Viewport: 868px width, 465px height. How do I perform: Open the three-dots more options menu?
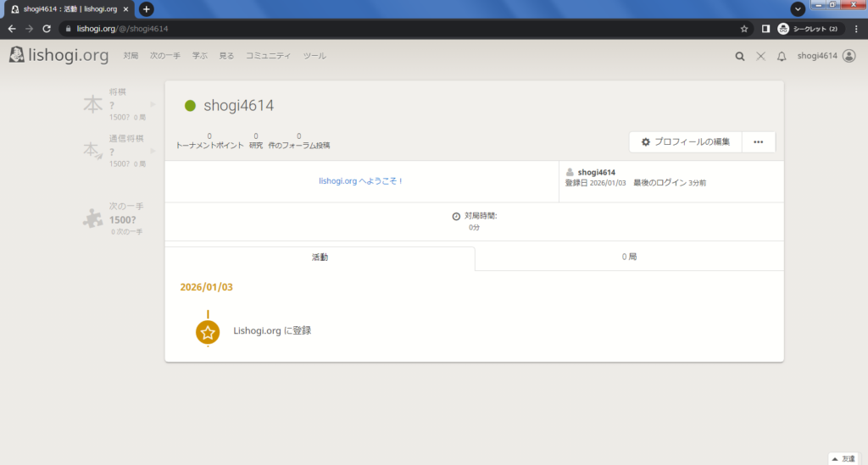pyautogui.click(x=759, y=142)
